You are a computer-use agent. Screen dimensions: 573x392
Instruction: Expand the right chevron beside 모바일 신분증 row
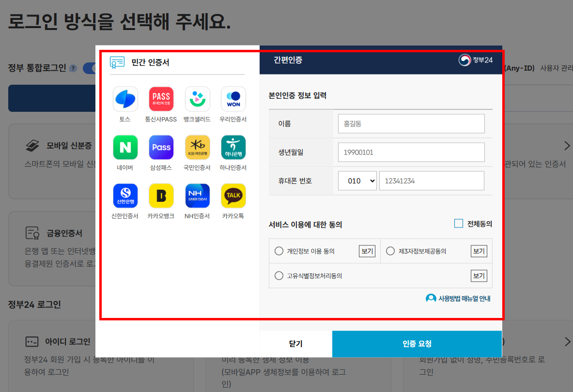click(567, 146)
